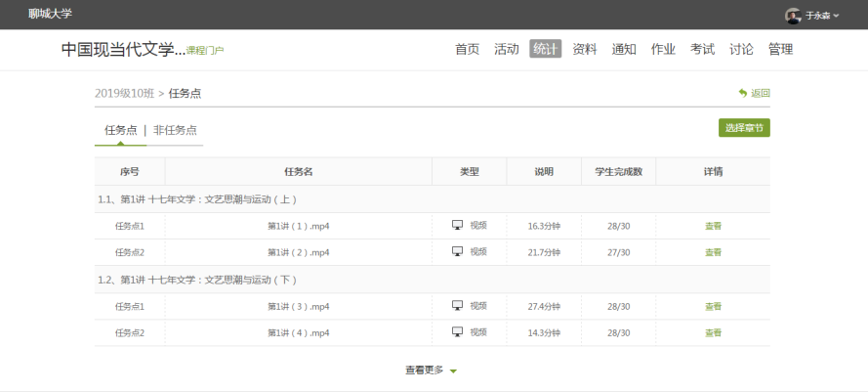Click video icon for 第1讲（3）.mp4

coord(457,305)
